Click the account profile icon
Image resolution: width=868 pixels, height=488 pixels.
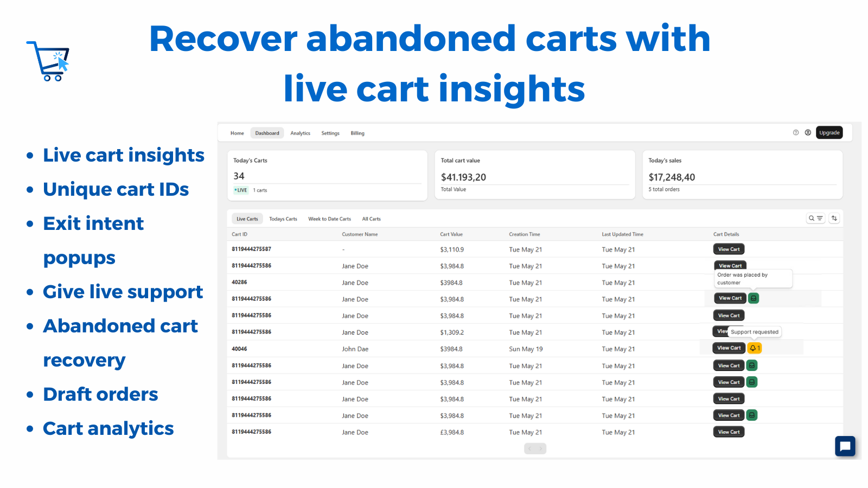(x=808, y=132)
